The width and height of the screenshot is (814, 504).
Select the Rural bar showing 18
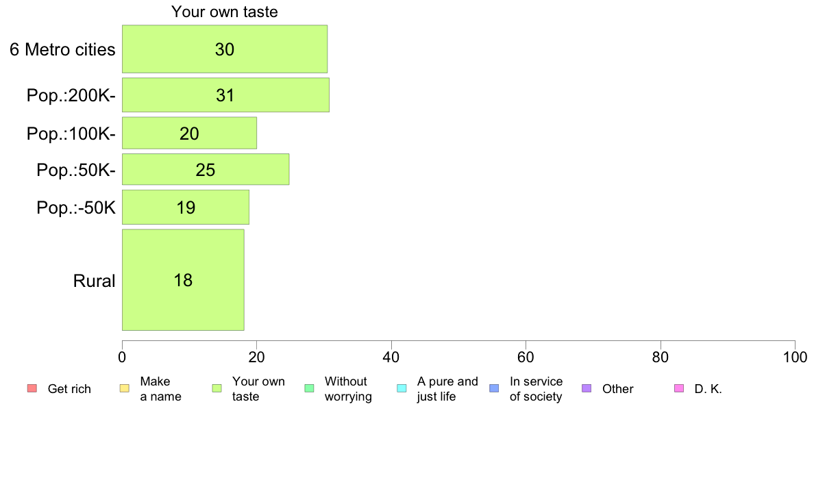click(183, 280)
